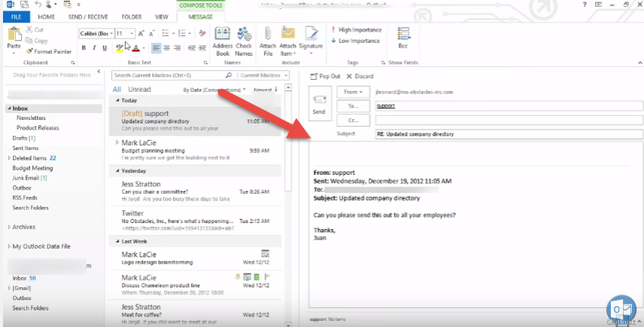Open the Sent Items folder
This screenshot has height=327, width=644.
click(26, 148)
